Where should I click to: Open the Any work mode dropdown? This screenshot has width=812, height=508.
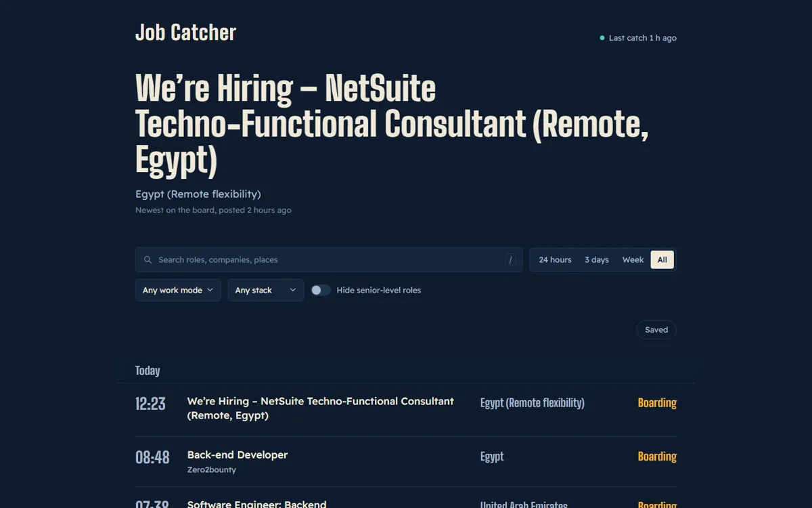178,290
